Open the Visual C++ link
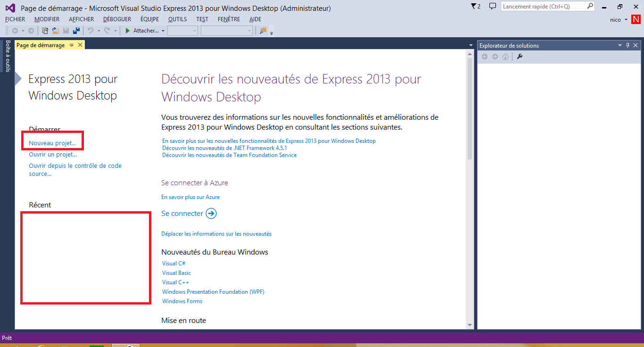Screen dimensions: 644x347 click(x=176, y=282)
